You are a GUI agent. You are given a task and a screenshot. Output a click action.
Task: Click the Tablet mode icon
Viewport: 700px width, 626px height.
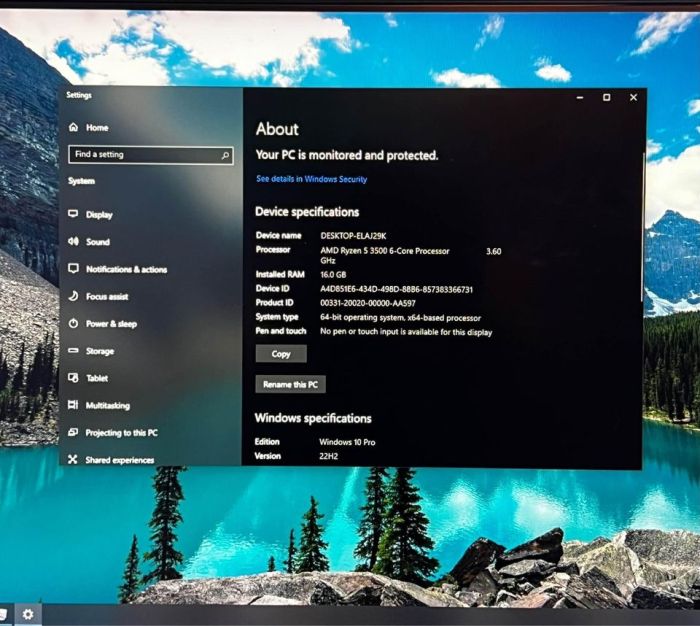pyautogui.click(x=73, y=378)
